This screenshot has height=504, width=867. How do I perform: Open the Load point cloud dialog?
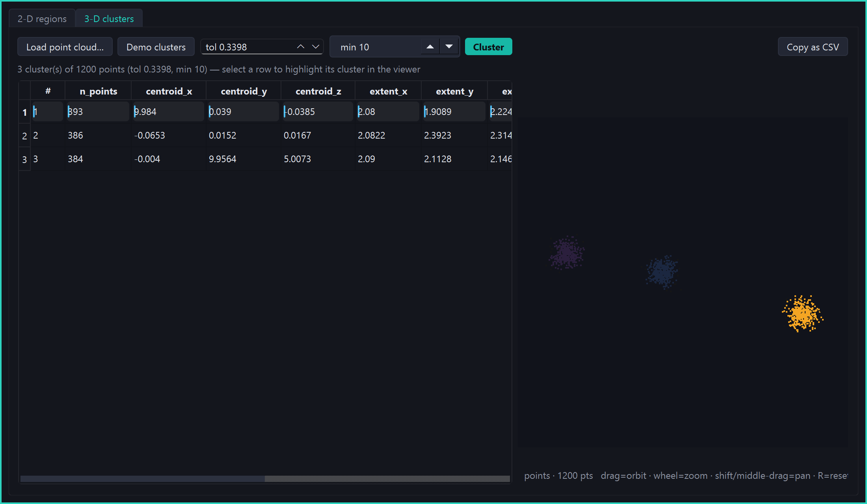(x=65, y=47)
